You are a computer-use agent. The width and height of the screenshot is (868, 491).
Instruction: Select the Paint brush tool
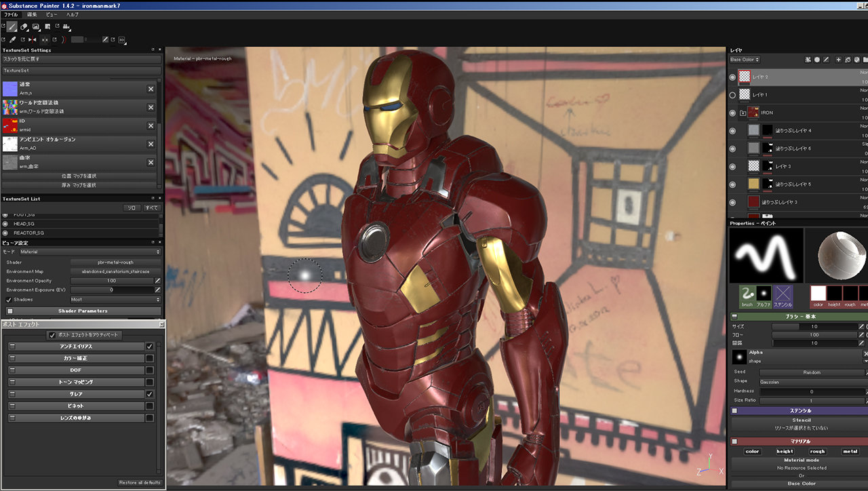click(x=12, y=26)
